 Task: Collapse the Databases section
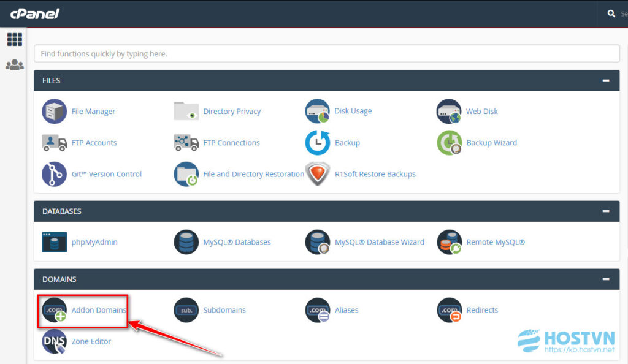click(605, 211)
